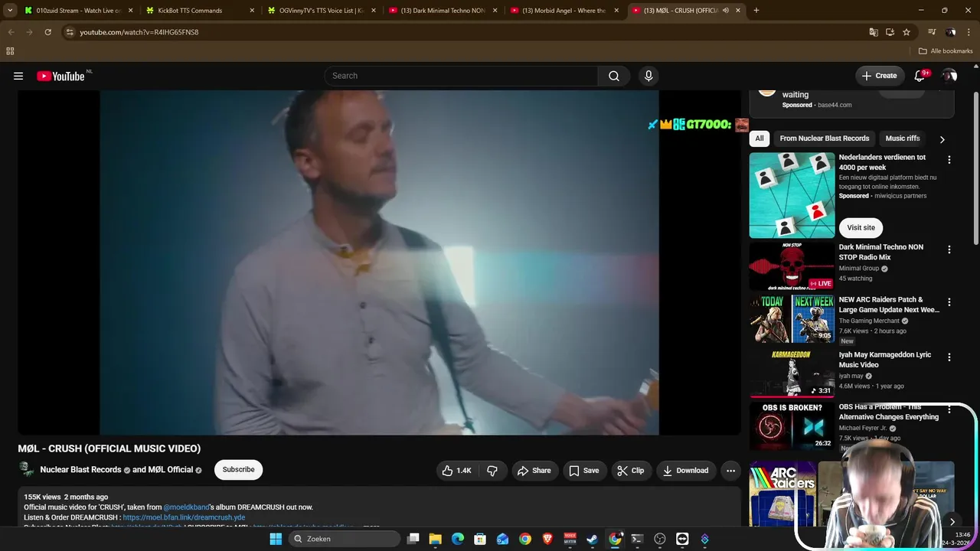
Task: Open the tab search dropdown arrow
Action: (x=10, y=11)
